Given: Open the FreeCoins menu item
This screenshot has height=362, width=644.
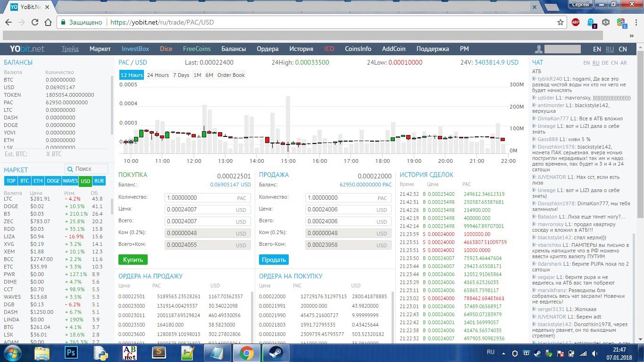Looking at the screenshot, I should click(197, 49).
